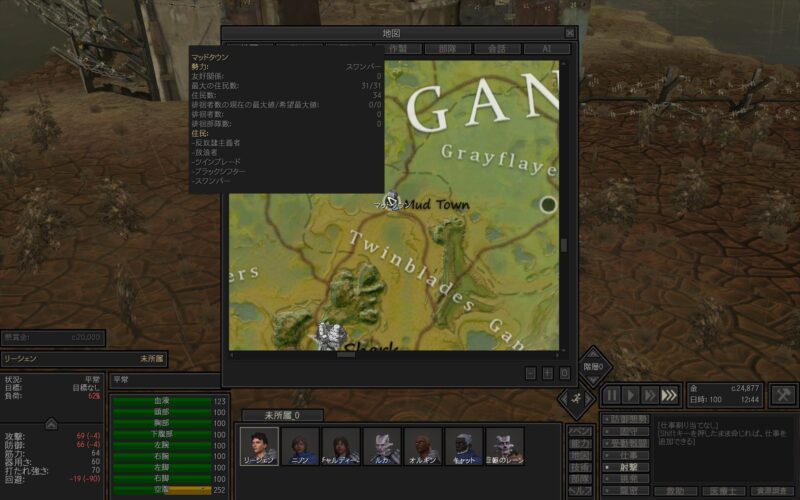This screenshot has height=500, width=800.
Task: Click the リーシェン name bar with 未所属
Action: pos(84,359)
